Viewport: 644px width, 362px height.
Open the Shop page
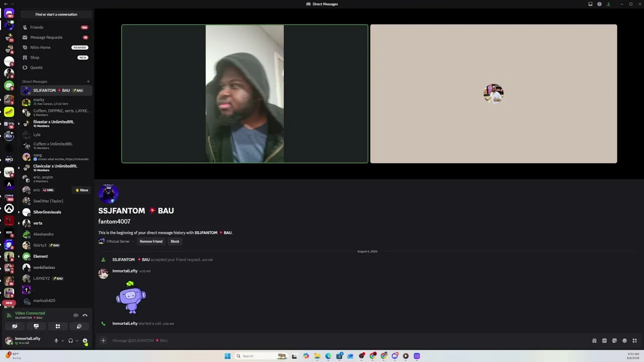pos(56,57)
